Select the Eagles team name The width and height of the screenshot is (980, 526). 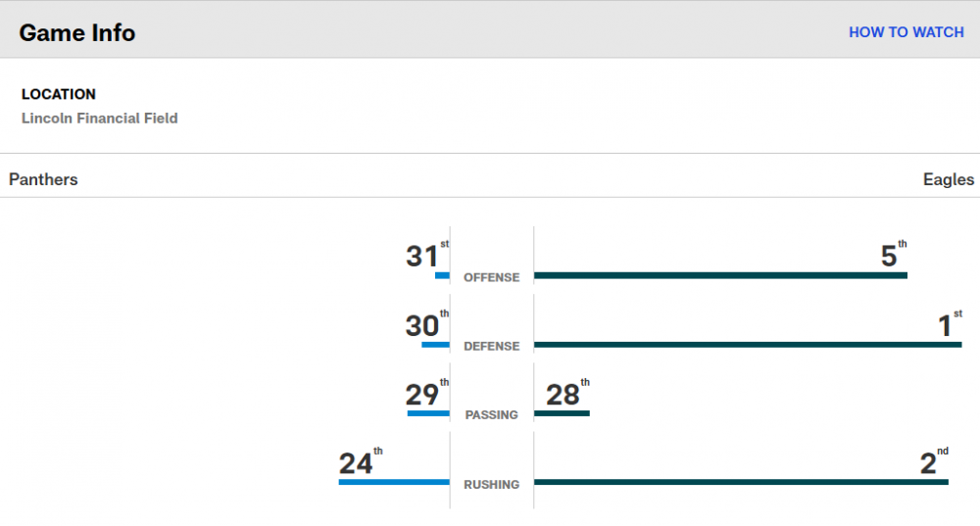[948, 179]
